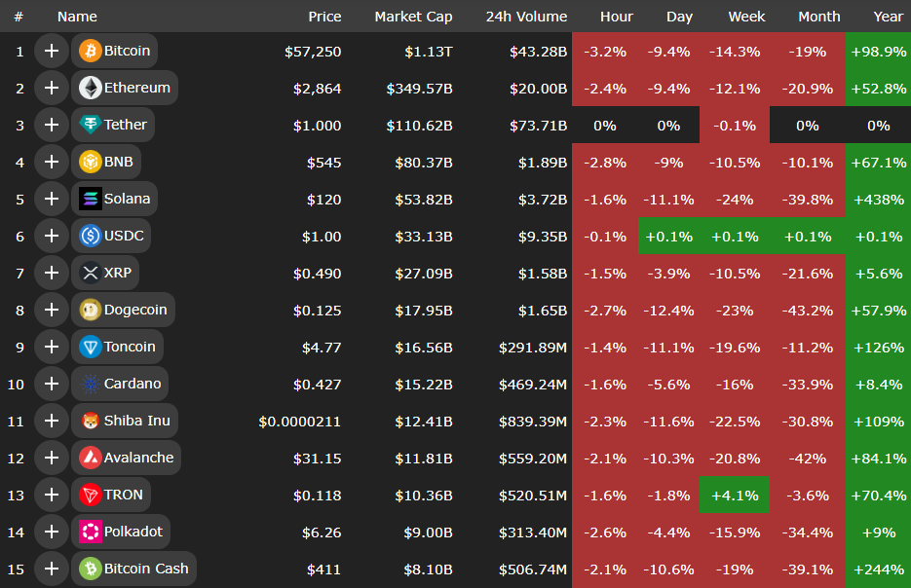The width and height of the screenshot is (911, 588).
Task: Sort table by Market Cap column
Action: pyautogui.click(x=413, y=17)
